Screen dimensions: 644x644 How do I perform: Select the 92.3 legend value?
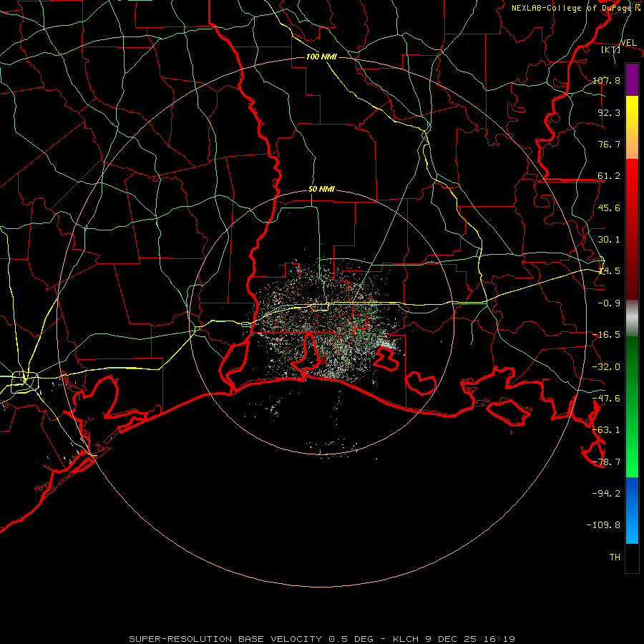(x=609, y=112)
